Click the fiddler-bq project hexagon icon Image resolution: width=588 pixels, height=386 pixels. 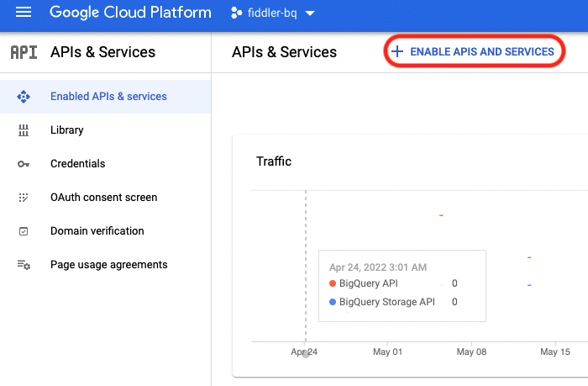[237, 13]
